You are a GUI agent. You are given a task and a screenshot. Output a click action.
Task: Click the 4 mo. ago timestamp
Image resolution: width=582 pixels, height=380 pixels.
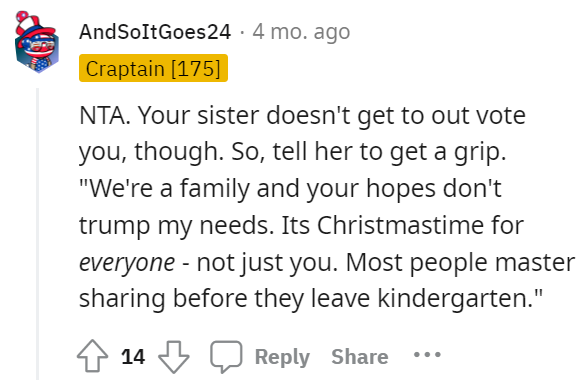tap(301, 32)
